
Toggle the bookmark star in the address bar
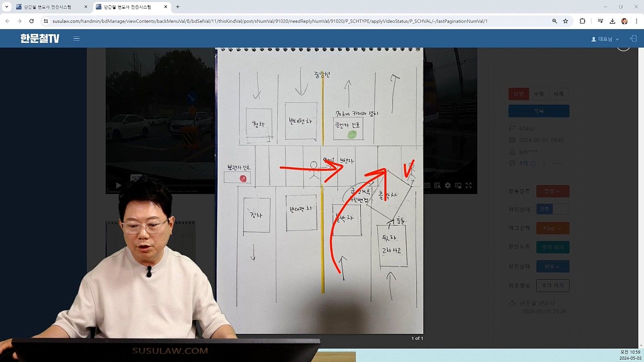[566, 21]
